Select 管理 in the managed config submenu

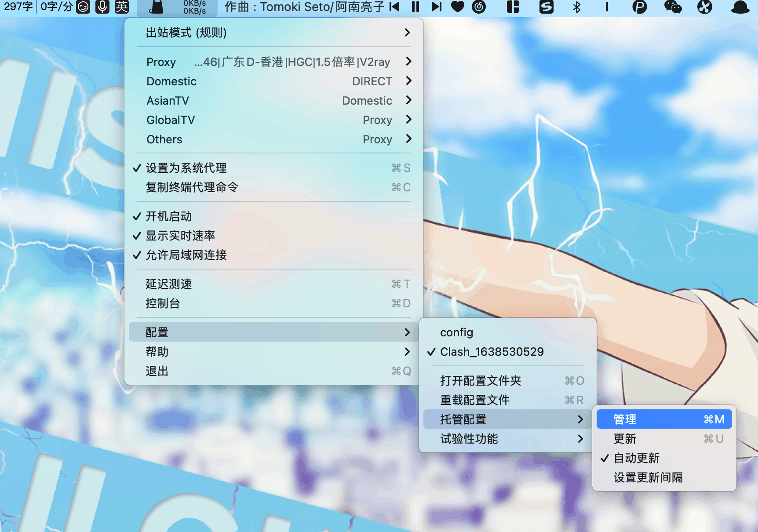click(x=664, y=419)
